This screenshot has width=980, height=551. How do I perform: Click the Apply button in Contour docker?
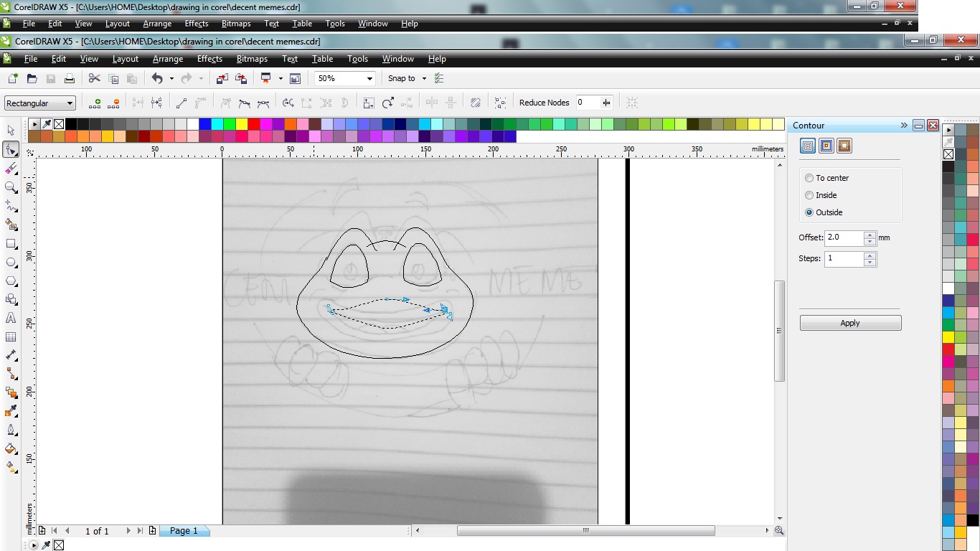coord(850,323)
